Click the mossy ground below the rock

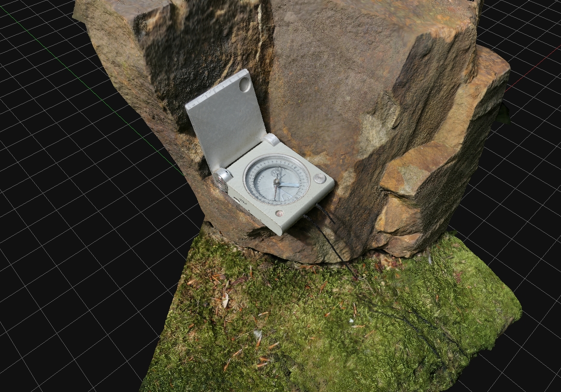(x=329, y=319)
